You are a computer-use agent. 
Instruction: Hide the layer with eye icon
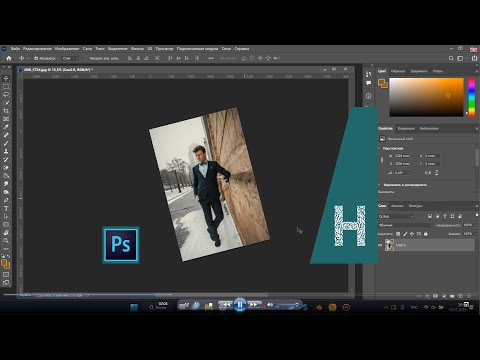coord(380,245)
